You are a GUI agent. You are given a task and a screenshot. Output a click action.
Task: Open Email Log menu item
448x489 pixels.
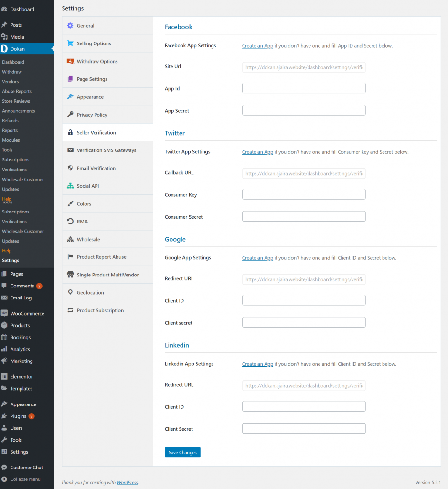(21, 298)
